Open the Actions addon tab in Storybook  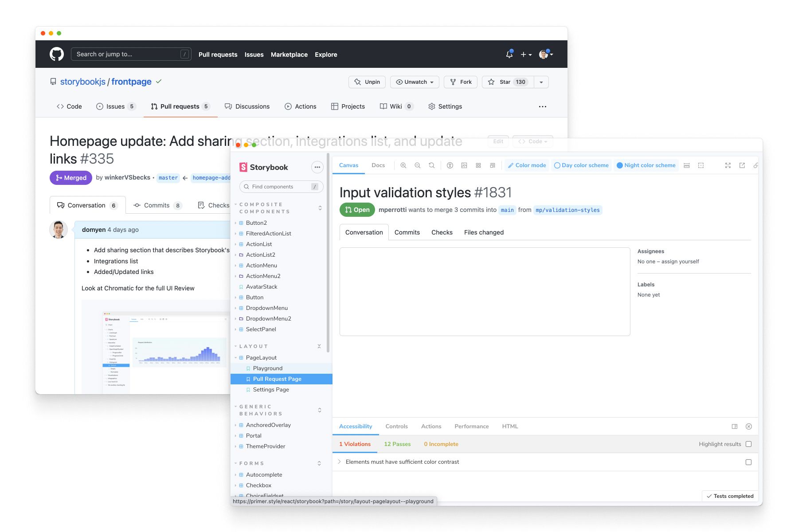(x=431, y=426)
